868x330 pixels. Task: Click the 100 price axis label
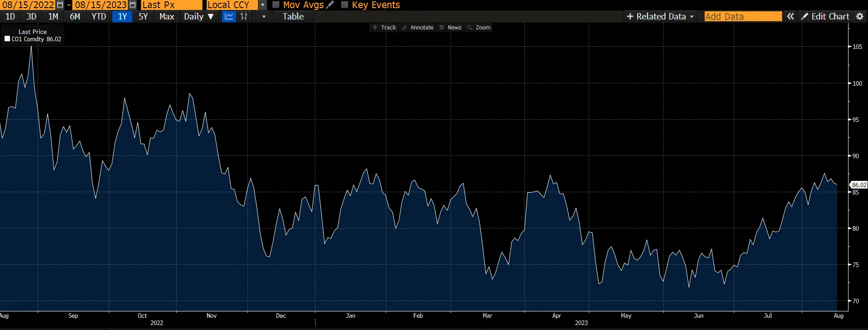point(857,83)
